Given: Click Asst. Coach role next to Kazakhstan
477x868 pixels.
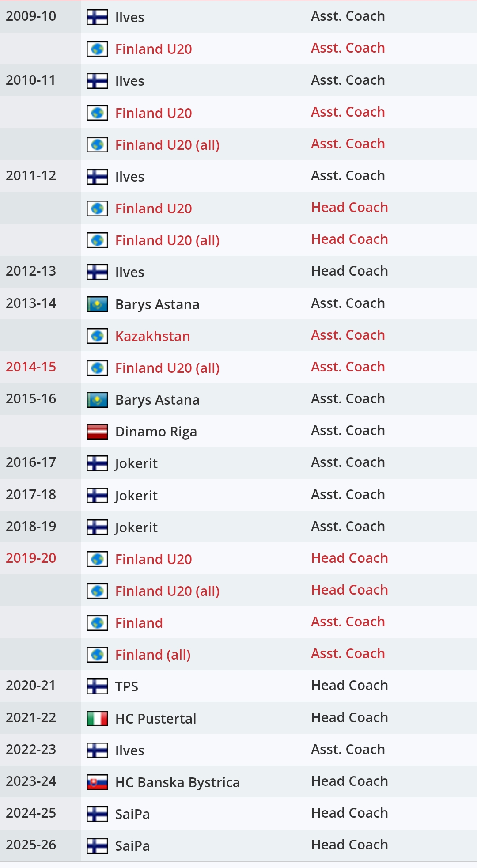Looking at the screenshot, I should coord(348,335).
